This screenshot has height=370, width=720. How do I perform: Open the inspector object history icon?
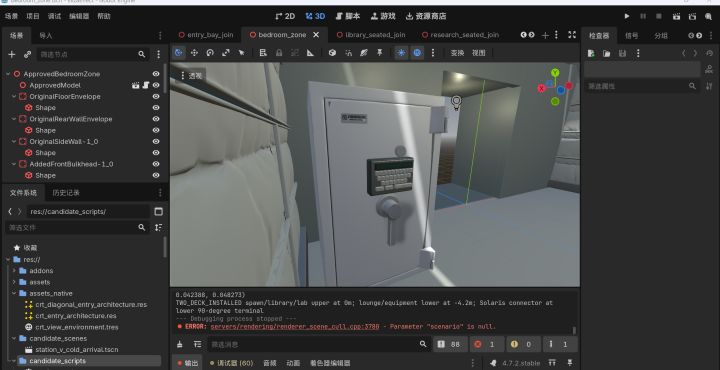click(709, 53)
